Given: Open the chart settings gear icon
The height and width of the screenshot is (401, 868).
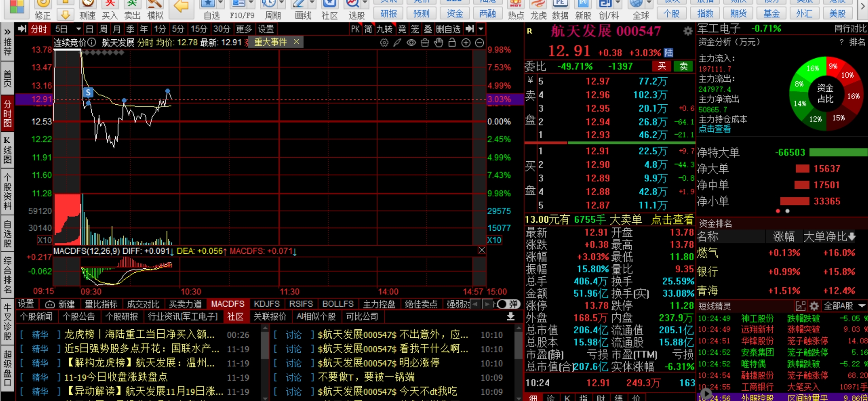Looking at the screenshot, I should pyautogui.click(x=384, y=42).
